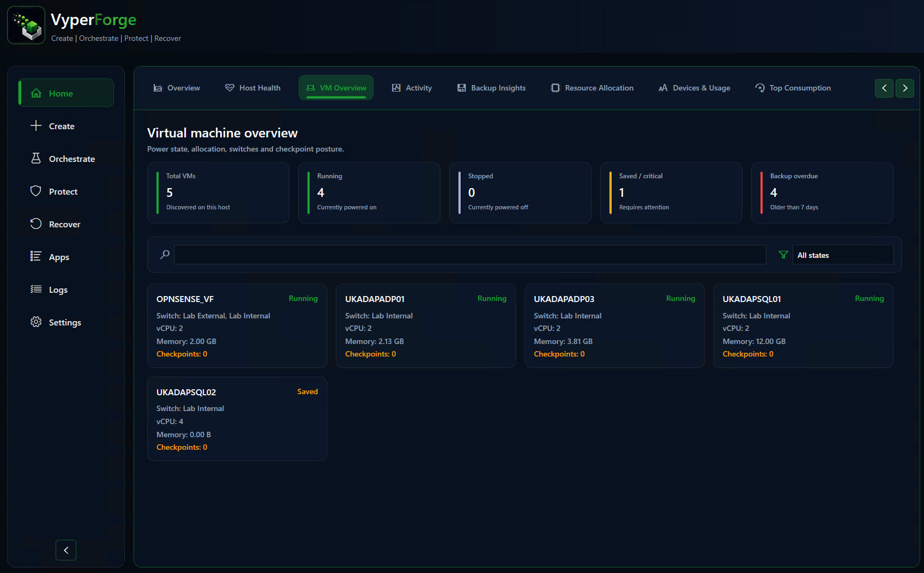Click the Backup Insights disk icon

(x=462, y=88)
